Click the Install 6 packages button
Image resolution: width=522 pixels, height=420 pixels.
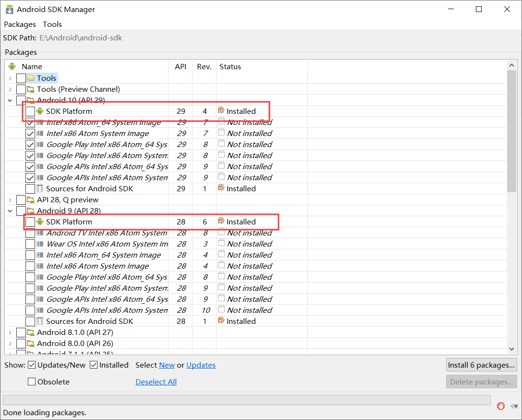coord(481,365)
